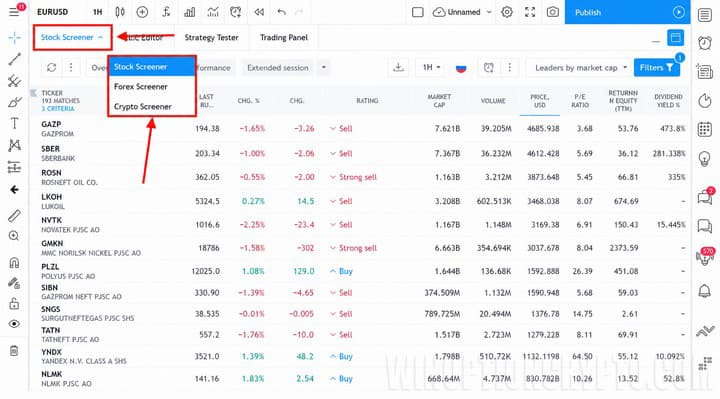
Task: Switch to the Trading Panel tab
Action: 284,38
